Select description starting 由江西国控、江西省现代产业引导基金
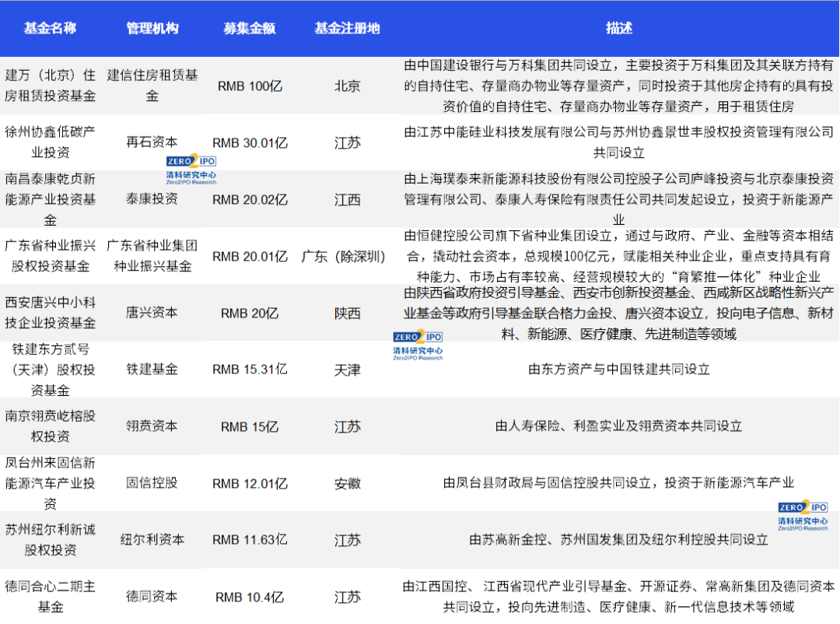This screenshot has height=624, width=840. (x=619, y=596)
